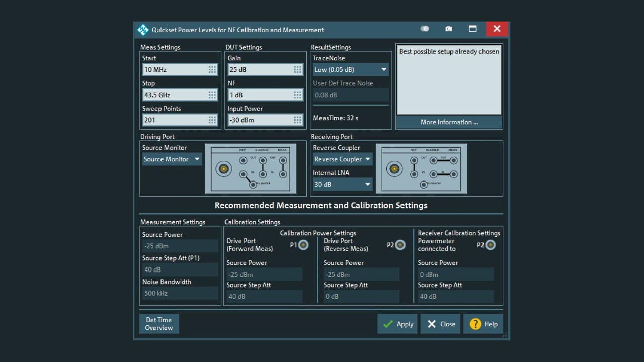Image resolution: width=644 pixels, height=362 pixels.
Task: Click the More Information button
Action: tap(449, 122)
